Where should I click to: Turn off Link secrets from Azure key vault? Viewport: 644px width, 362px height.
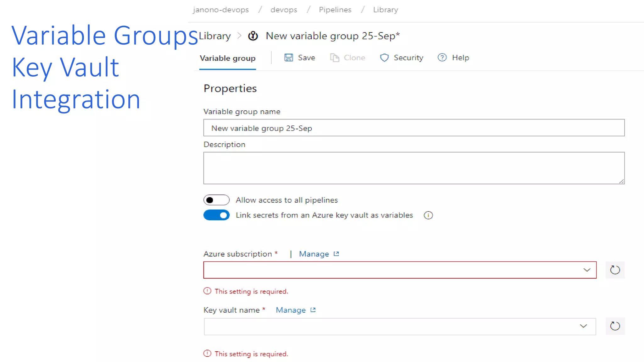click(x=216, y=215)
